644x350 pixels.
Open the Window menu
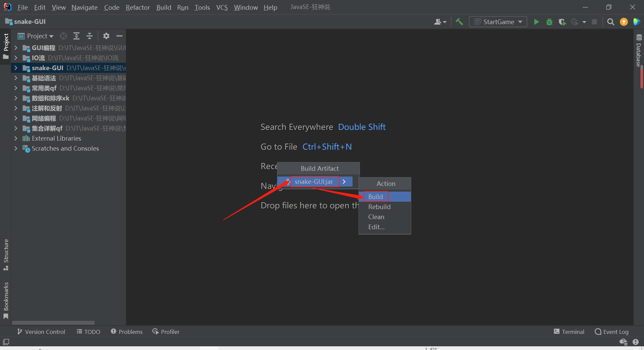[x=246, y=7]
